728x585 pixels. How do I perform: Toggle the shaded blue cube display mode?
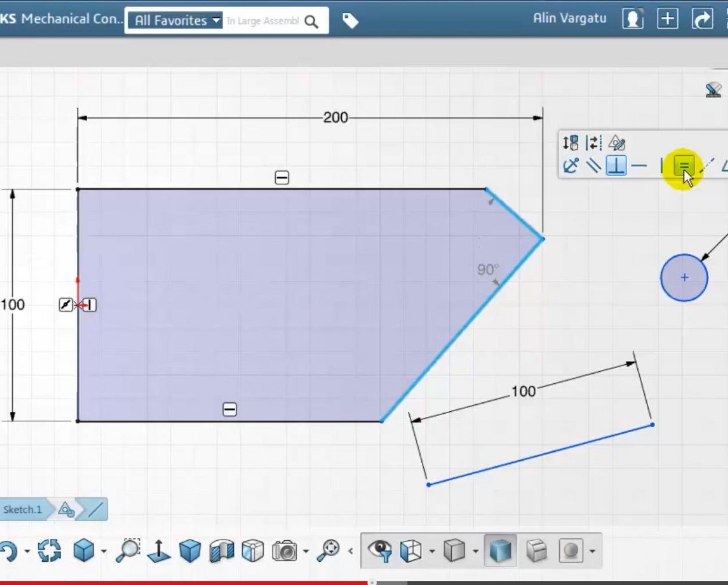click(500, 550)
